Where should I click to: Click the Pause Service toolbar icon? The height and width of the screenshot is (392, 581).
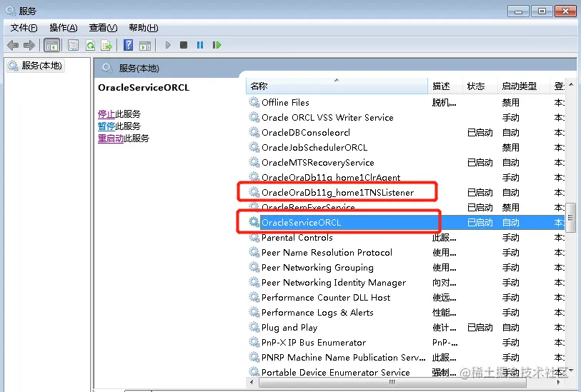(200, 45)
